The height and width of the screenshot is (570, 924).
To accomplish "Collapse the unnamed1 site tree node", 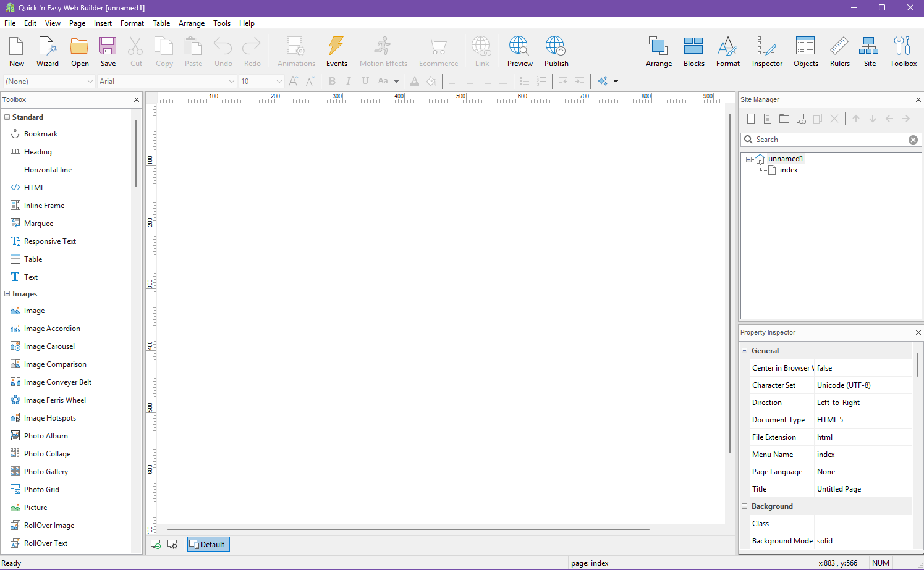I will tap(748, 159).
